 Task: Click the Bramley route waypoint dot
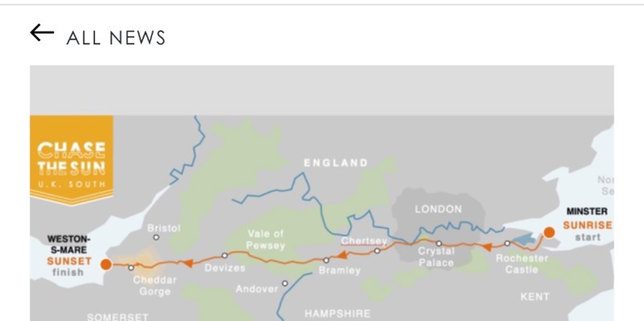[326, 260]
